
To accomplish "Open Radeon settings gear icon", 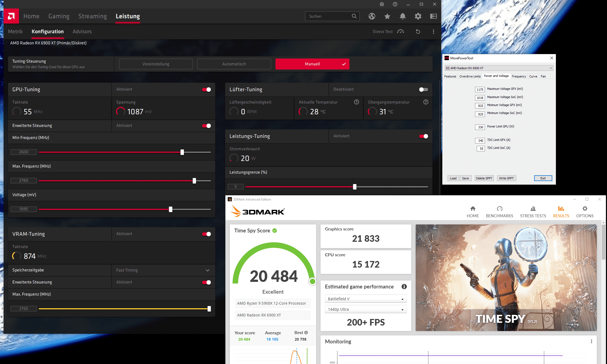I will pos(418,16).
